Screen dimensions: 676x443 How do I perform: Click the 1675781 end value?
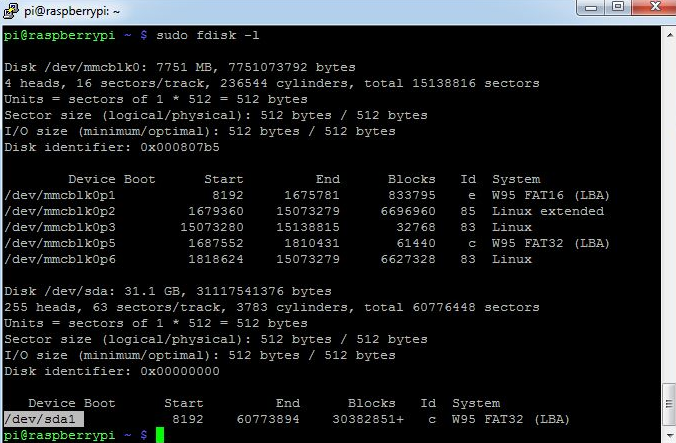pyautogui.click(x=312, y=195)
